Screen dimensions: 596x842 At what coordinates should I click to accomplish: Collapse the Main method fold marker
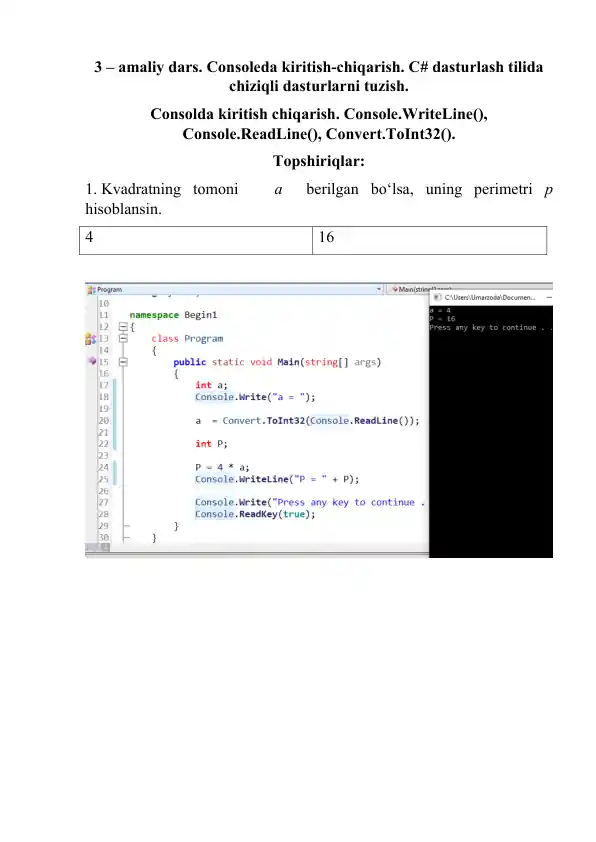click(x=123, y=362)
